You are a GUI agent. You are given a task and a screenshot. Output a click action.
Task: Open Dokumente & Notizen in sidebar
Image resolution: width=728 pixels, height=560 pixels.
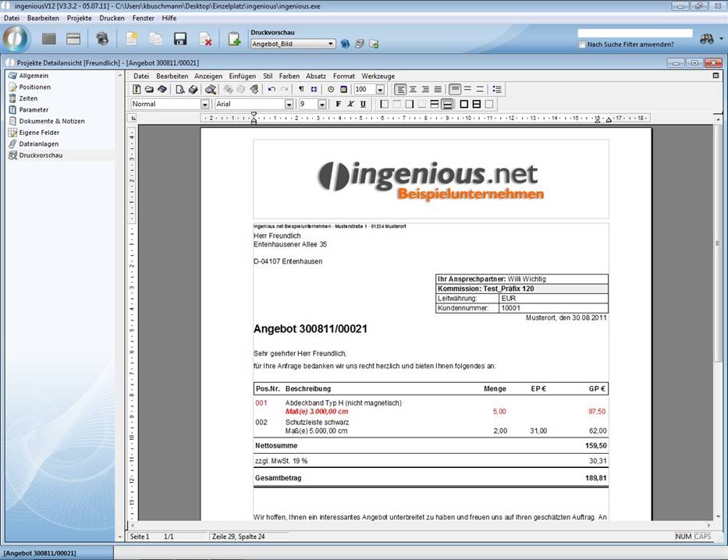(51, 121)
